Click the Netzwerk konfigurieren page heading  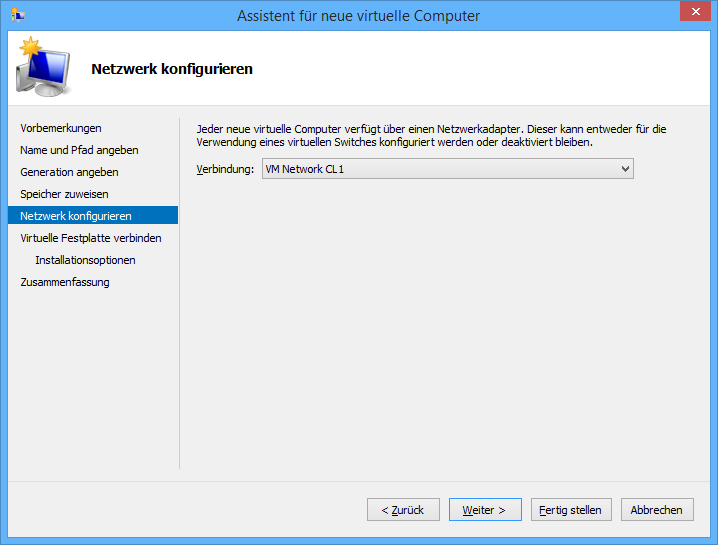click(x=172, y=69)
